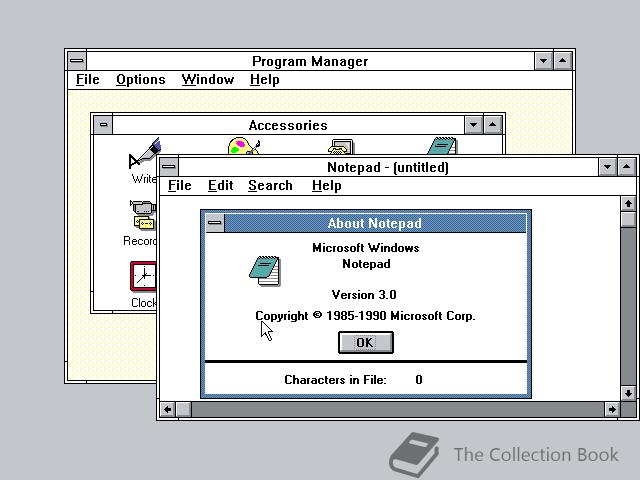Open the Write accessory icon
This screenshot has width=640, height=480.
pos(144,154)
